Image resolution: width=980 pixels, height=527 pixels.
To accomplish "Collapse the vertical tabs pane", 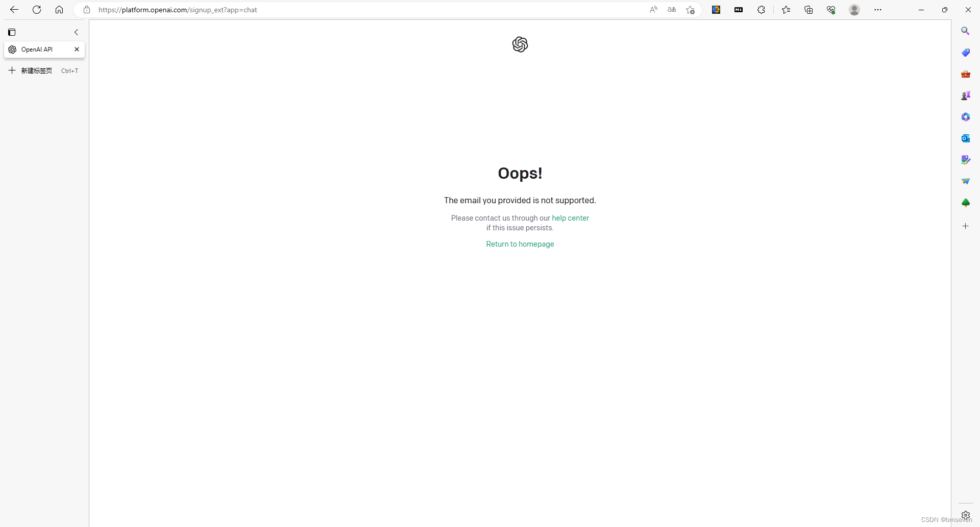I will 77,32.
